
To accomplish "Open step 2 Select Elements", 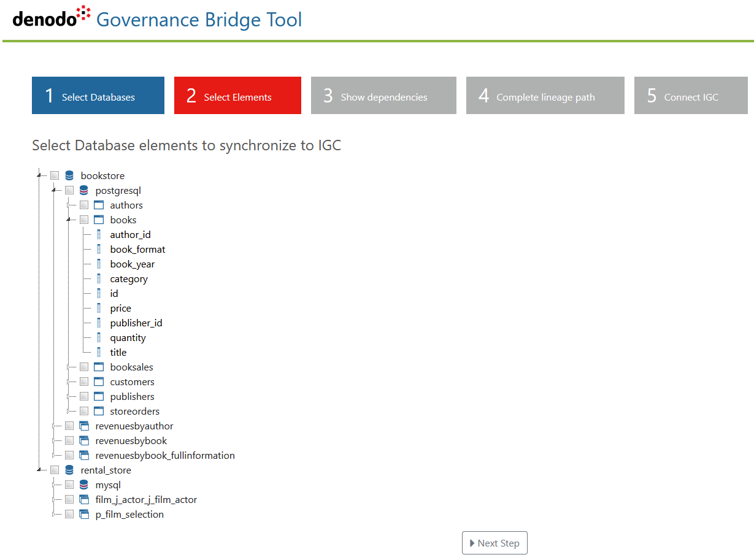I will coord(237,96).
